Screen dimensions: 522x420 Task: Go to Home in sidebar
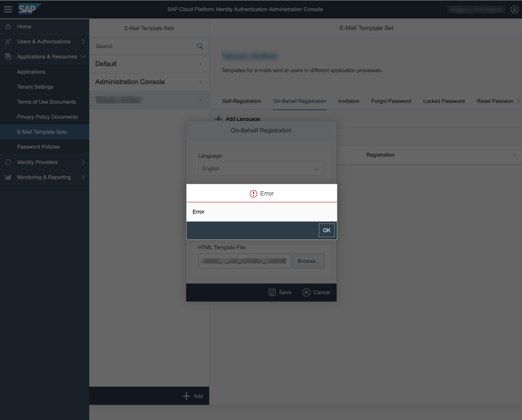pyautogui.click(x=45, y=27)
